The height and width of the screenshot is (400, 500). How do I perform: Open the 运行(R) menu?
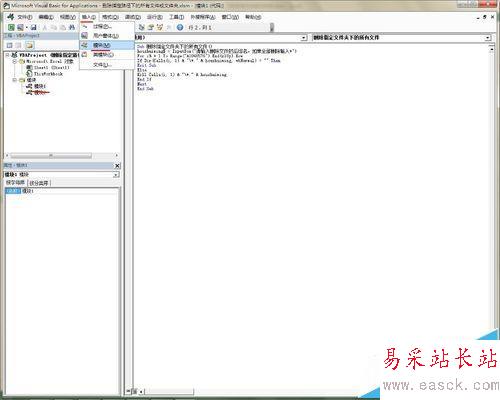(155, 17)
